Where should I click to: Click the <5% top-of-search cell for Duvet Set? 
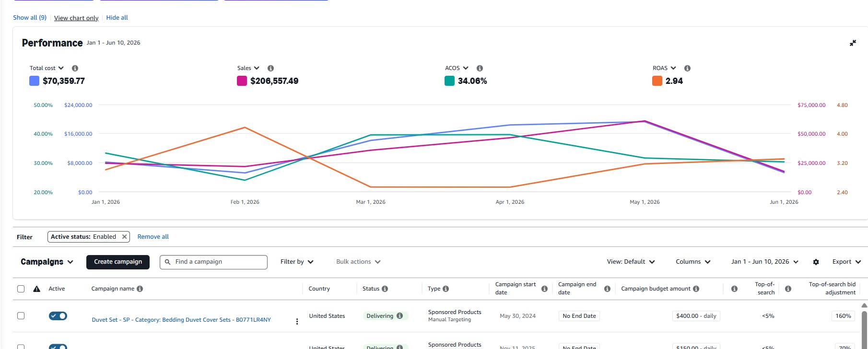coord(768,316)
